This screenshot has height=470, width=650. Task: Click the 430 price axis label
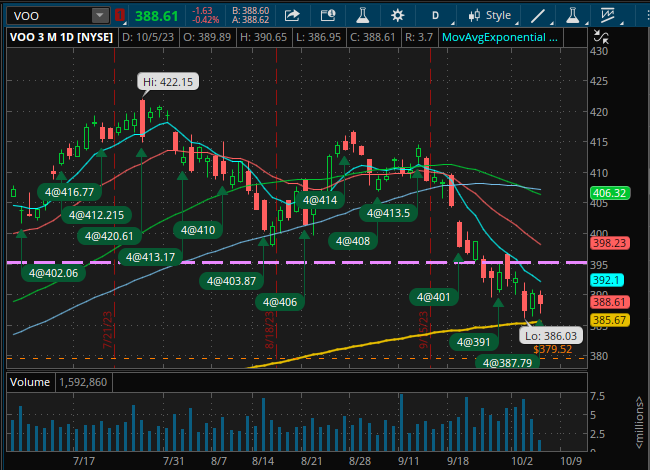(x=599, y=51)
